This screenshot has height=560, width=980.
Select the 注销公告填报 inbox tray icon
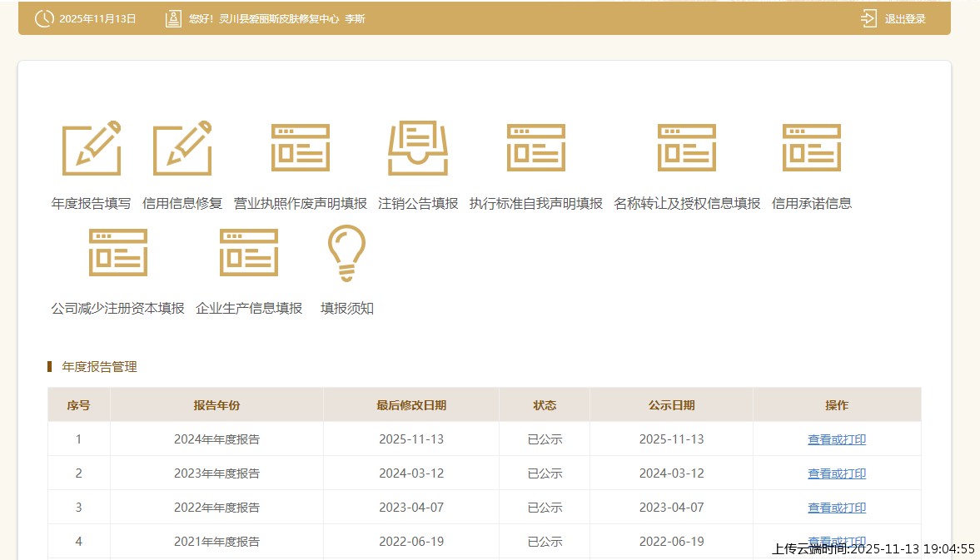pyautogui.click(x=418, y=148)
